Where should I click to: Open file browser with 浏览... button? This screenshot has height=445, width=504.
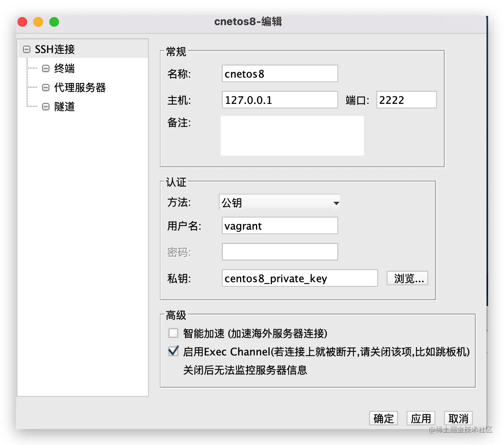(408, 278)
